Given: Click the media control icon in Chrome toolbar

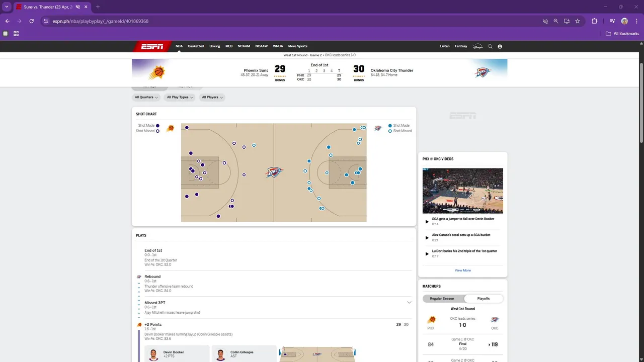Looking at the screenshot, I should point(612,21).
